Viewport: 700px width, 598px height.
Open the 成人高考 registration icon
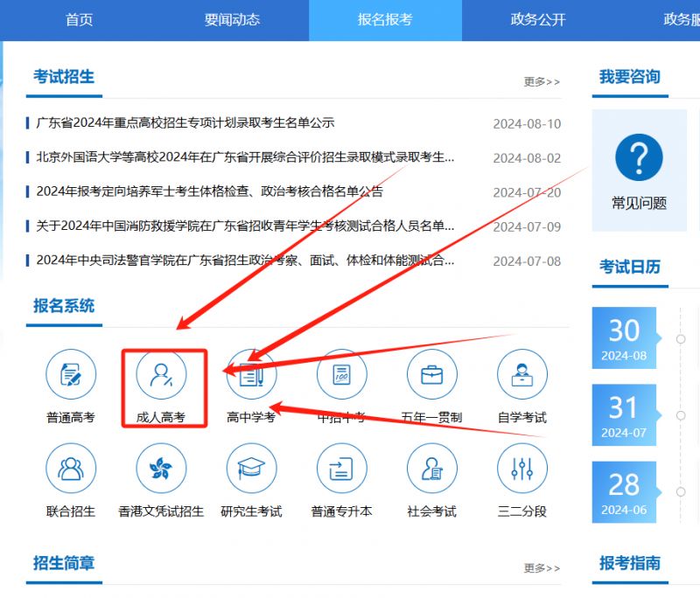(x=161, y=374)
